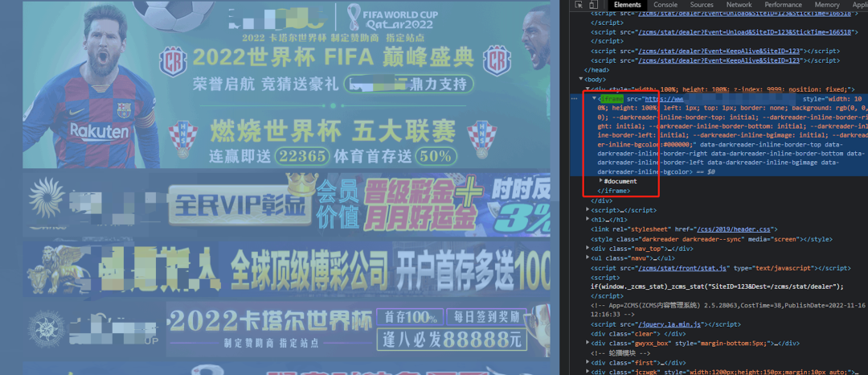868x375 pixels.
Task: Expand the div class jczwgk node
Action: click(588, 372)
